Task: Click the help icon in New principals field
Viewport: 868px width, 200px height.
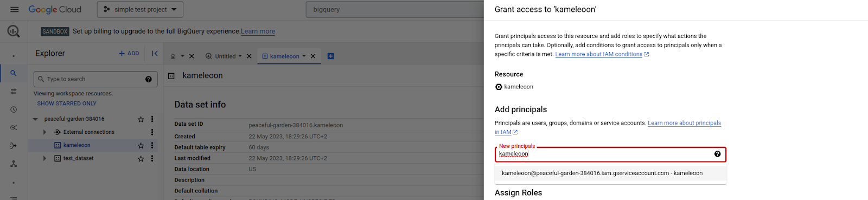Action: coord(718,154)
